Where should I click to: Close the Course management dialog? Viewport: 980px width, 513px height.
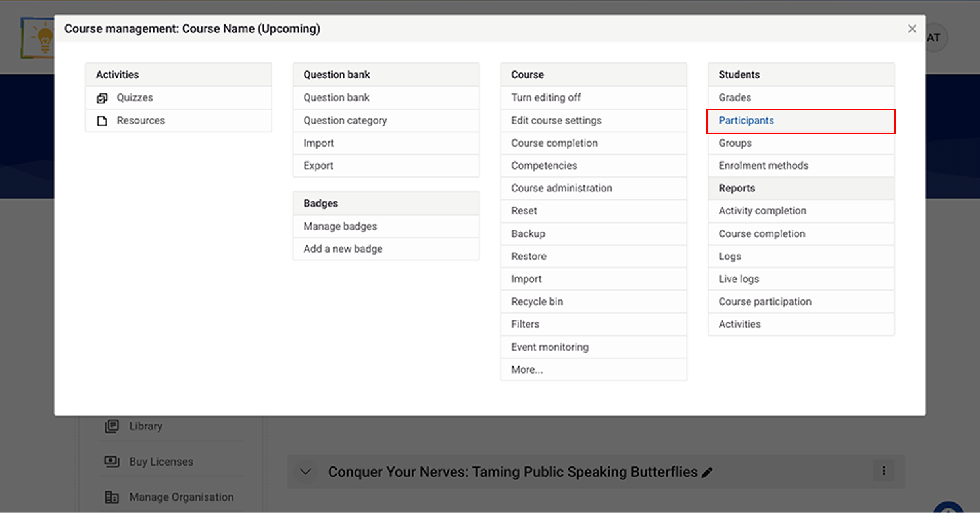[x=912, y=29]
